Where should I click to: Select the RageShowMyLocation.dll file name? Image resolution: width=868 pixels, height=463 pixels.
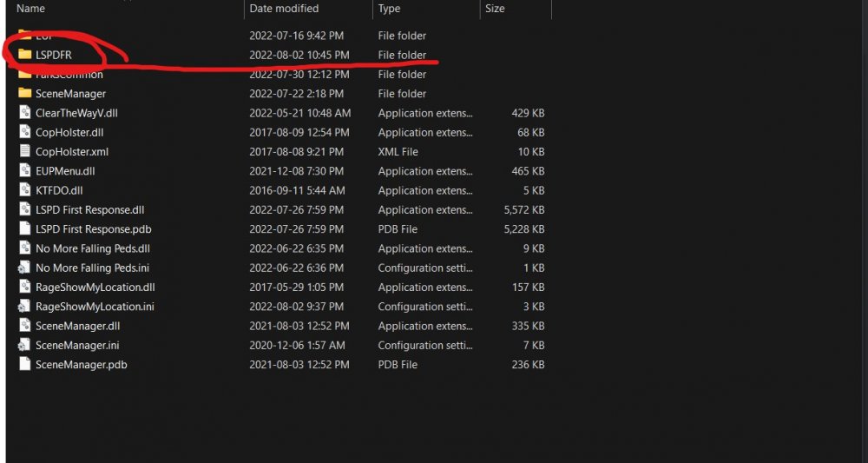pyautogui.click(x=95, y=288)
